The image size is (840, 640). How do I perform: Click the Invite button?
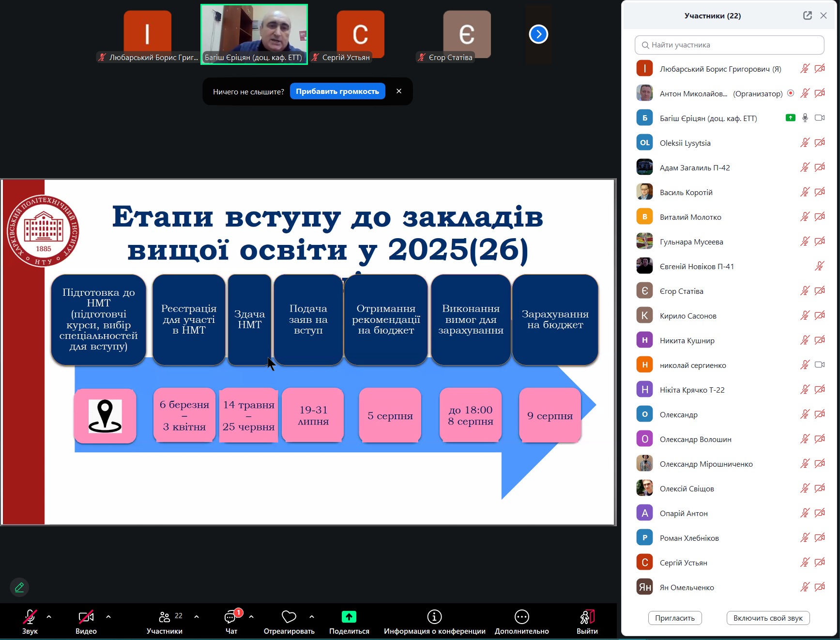coord(674,618)
